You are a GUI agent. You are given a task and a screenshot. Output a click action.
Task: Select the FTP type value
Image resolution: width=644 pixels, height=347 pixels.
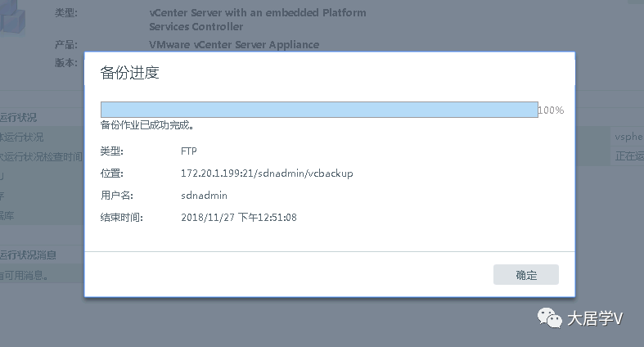pyautogui.click(x=189, y=151)
